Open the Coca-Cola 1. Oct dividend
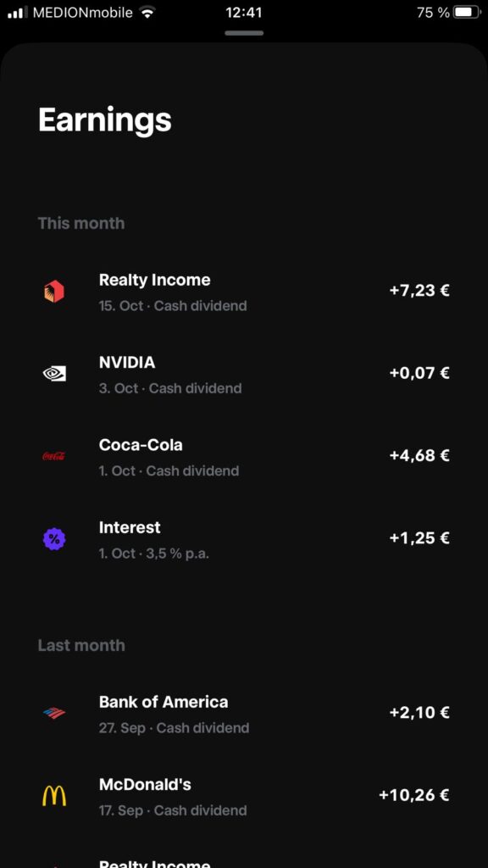Image resolution: width=488 pixels, height=868 pixels. point(244,457)
